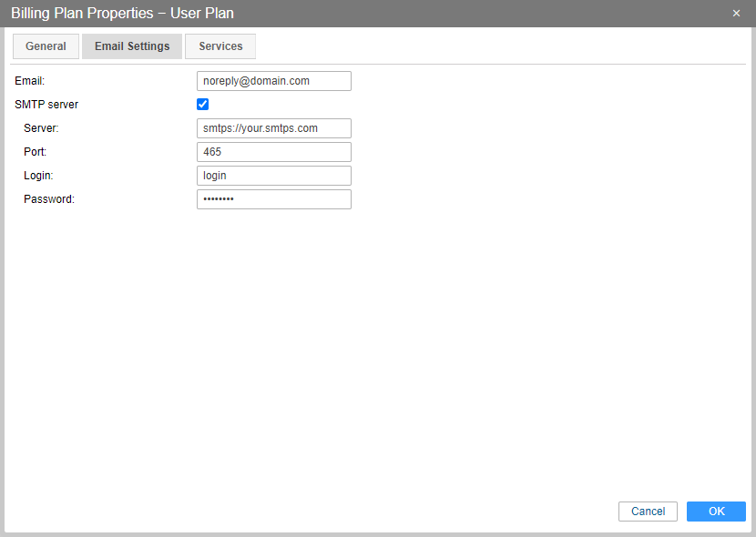Confirm settings with the OK button
The height and width of the screenshot is (537, 756).
click(x=716, y=512)
